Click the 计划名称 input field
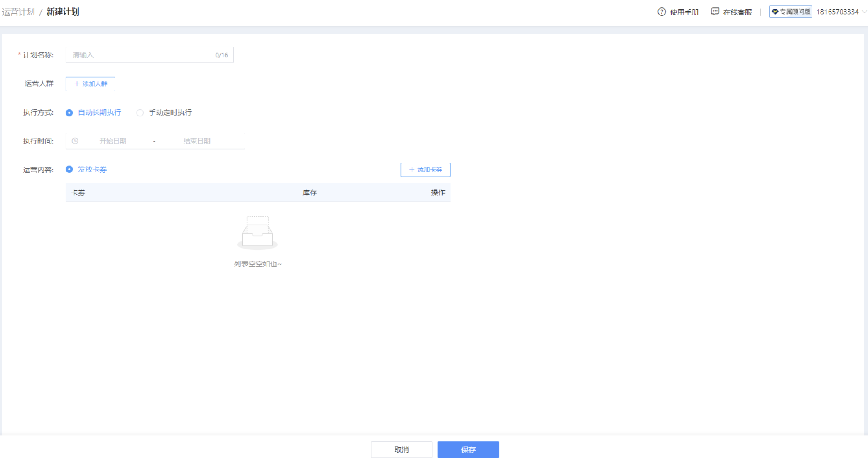Viewport: 868px width, 458px height. click(x=141, y=55)
